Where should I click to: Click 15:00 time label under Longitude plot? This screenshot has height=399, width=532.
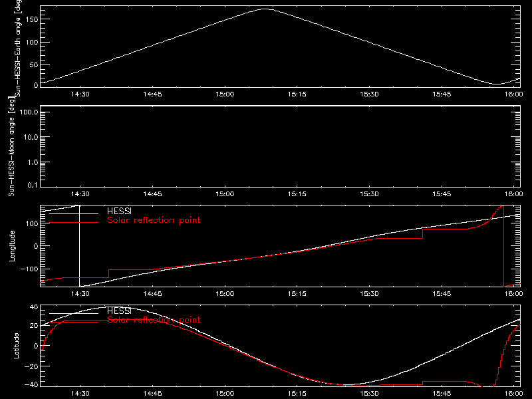point(225,293)
